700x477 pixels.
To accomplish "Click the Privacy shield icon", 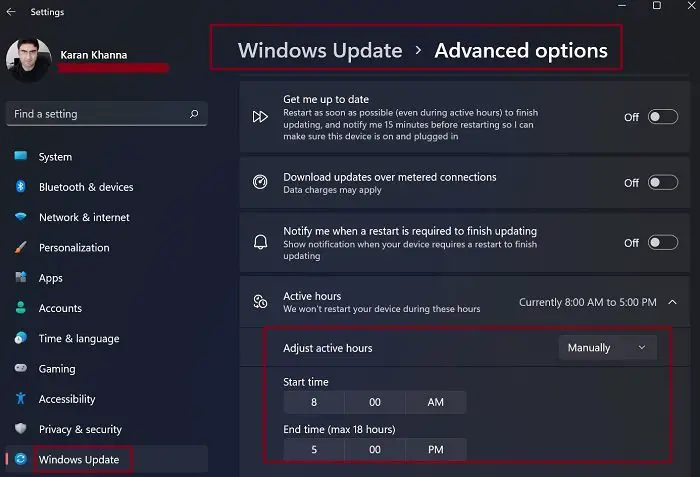I will pyautogui.click(x=21, y=428).
